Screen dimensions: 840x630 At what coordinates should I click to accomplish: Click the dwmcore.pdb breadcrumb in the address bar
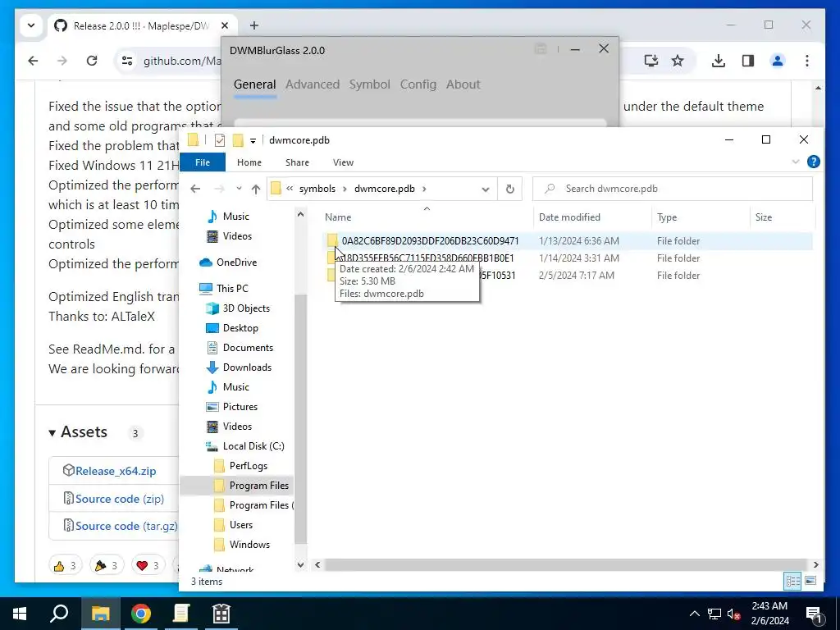384,189
